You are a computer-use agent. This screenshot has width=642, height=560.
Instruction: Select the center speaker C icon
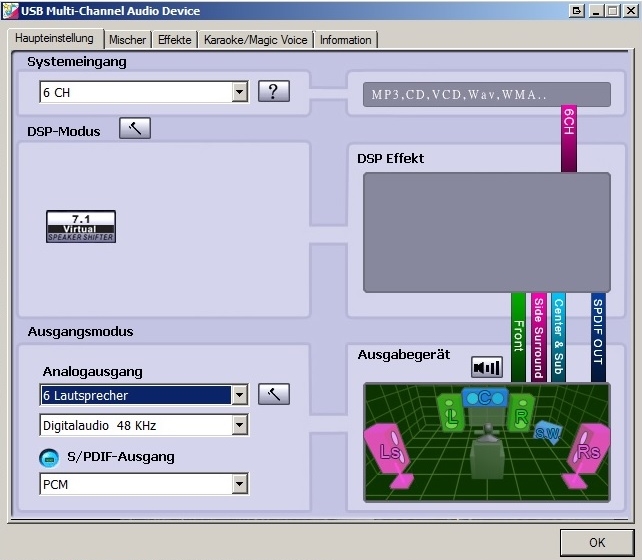[485, 398]
